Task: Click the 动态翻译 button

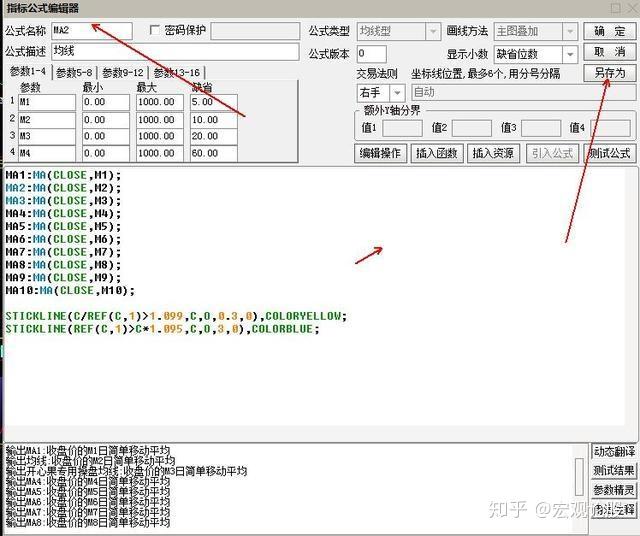Action: 614,451
